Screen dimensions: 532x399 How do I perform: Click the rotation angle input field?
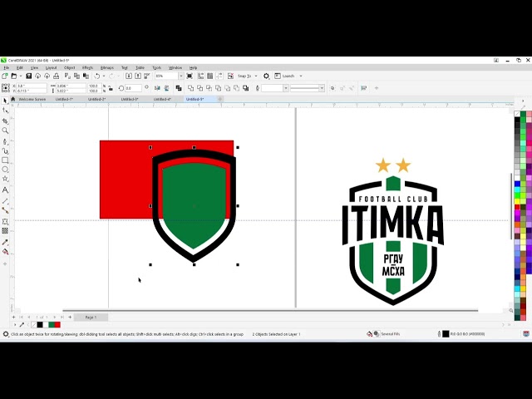tap(133, 88)
